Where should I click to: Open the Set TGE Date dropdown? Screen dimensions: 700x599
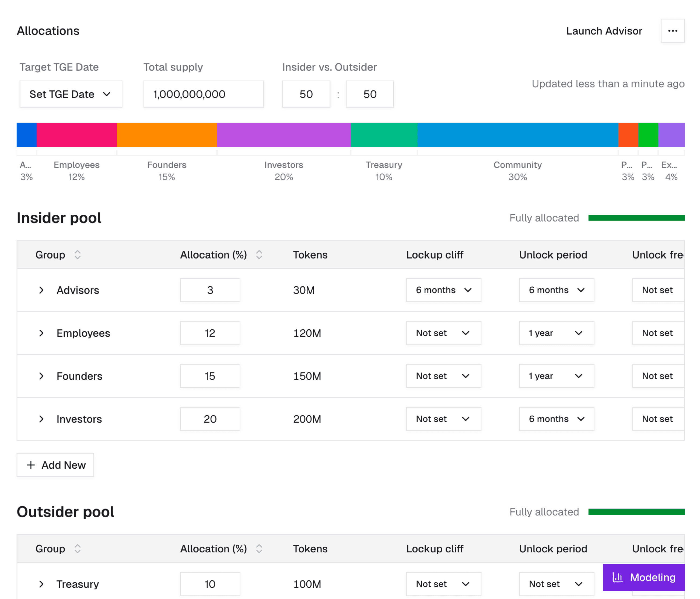71,94
